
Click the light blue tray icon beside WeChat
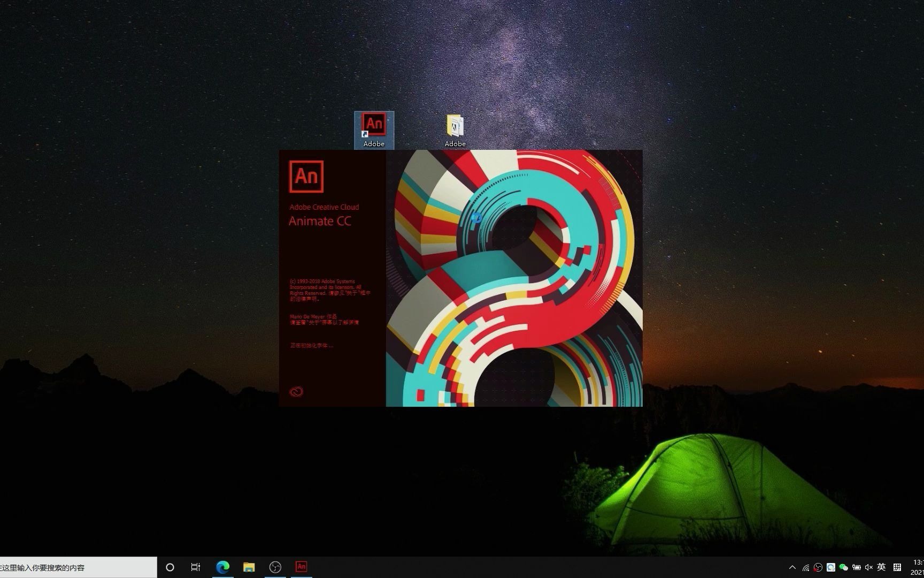click(x=831, y=567)
